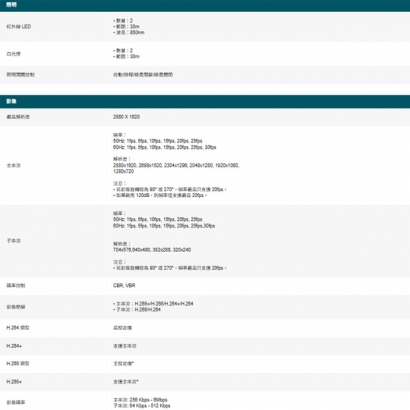
Task: Select the 256 Kbps - 8Mbps bitrate line
Action: point(140,400)
